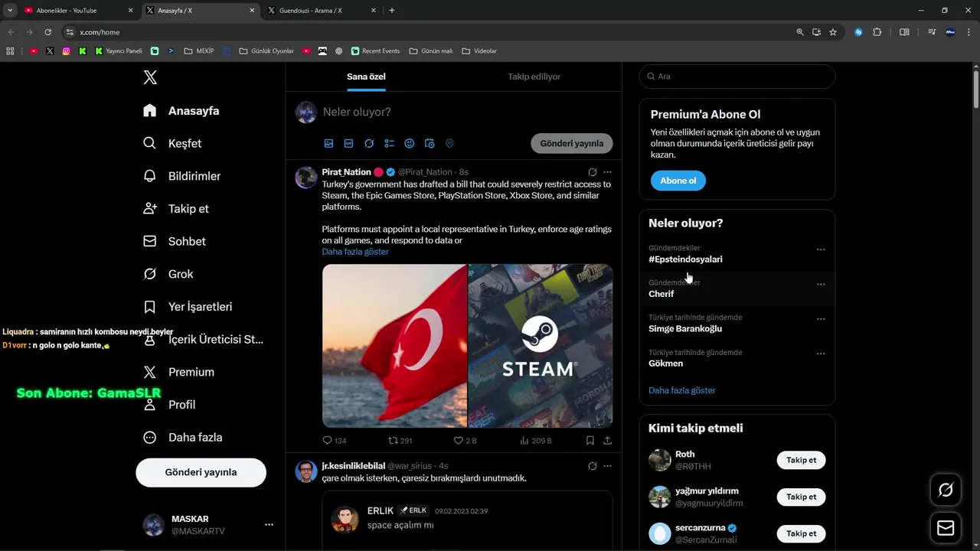Follow Roth with Takip et button
The image size is (980, 551).
[x=801, y=460]
